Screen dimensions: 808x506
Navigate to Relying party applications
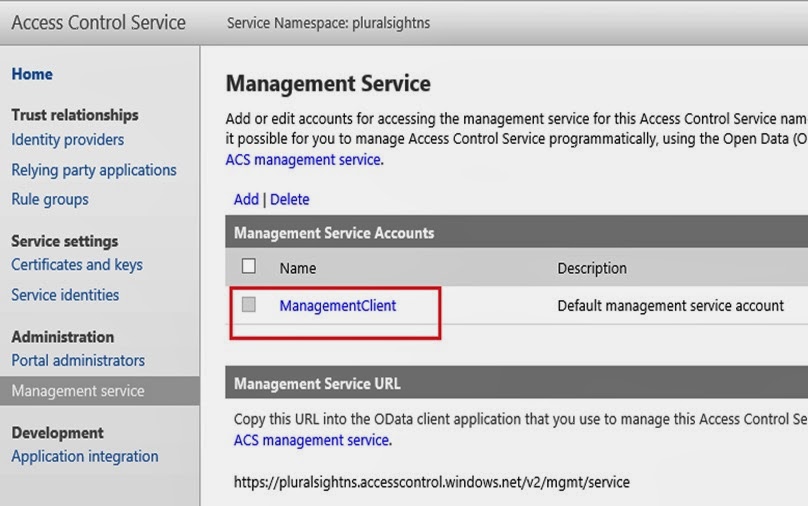tap(94, 170)
